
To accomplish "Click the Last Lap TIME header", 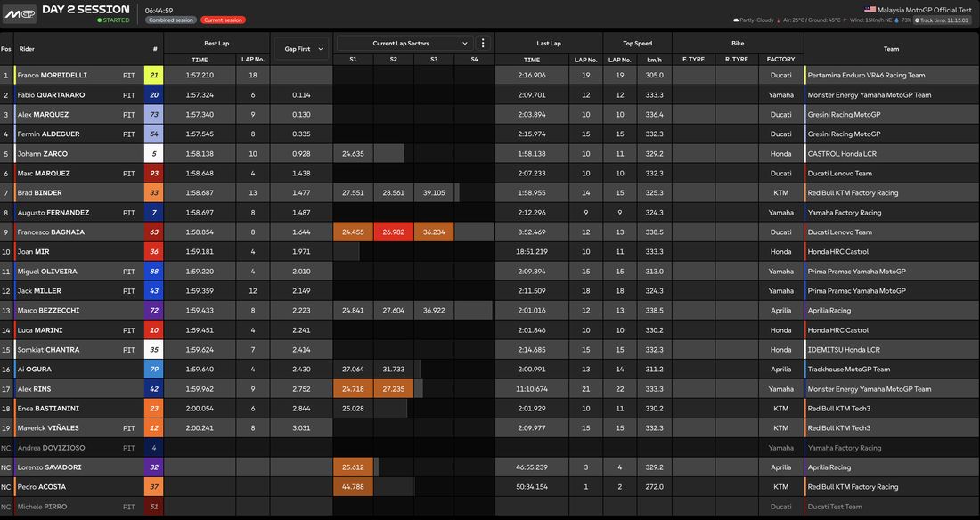I will (x=532, y=60).
